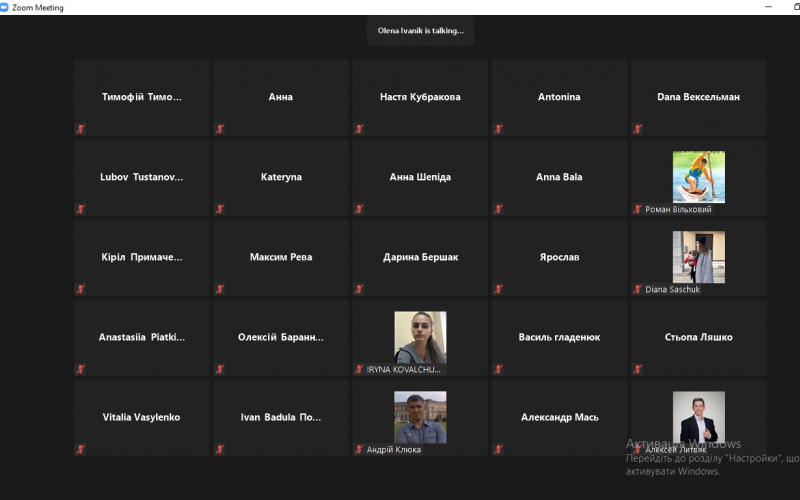Click muted mic icon on Дарина Бершак tile
Viewport: 800px width, 500px height.
359,289
